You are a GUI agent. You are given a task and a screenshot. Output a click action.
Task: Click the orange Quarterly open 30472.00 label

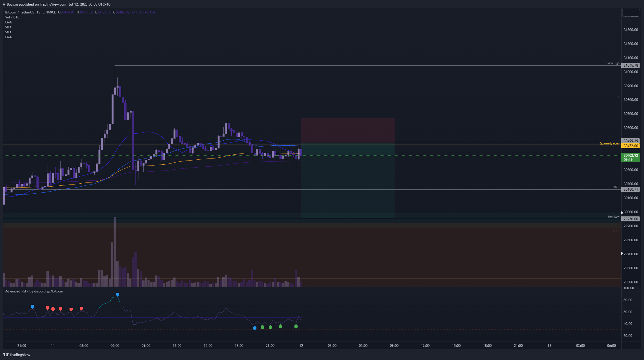click(x=631, y=146)
